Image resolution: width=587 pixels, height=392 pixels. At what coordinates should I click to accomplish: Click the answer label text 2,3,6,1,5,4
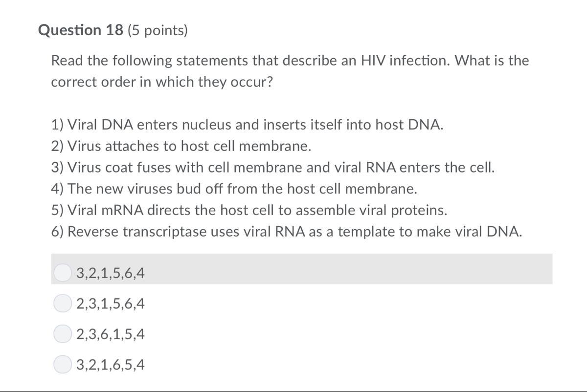pos(111,334)
